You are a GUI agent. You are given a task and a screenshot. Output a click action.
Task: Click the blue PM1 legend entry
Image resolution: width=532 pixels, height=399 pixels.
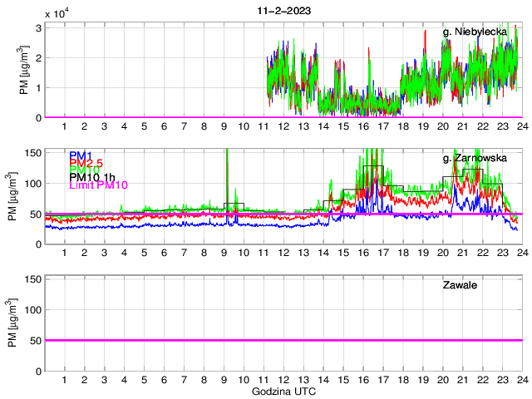pyautogui.click(x=80, y=155)
